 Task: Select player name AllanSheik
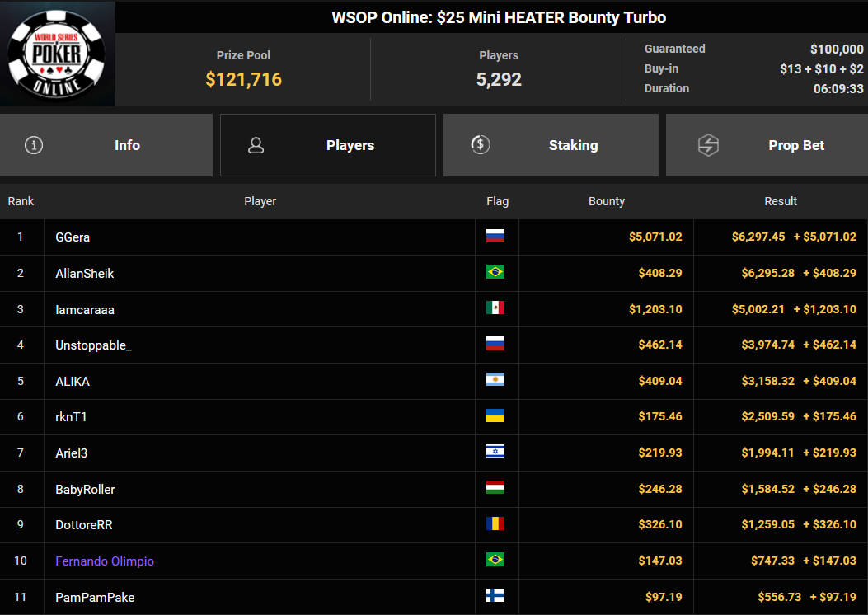[85, 274]
